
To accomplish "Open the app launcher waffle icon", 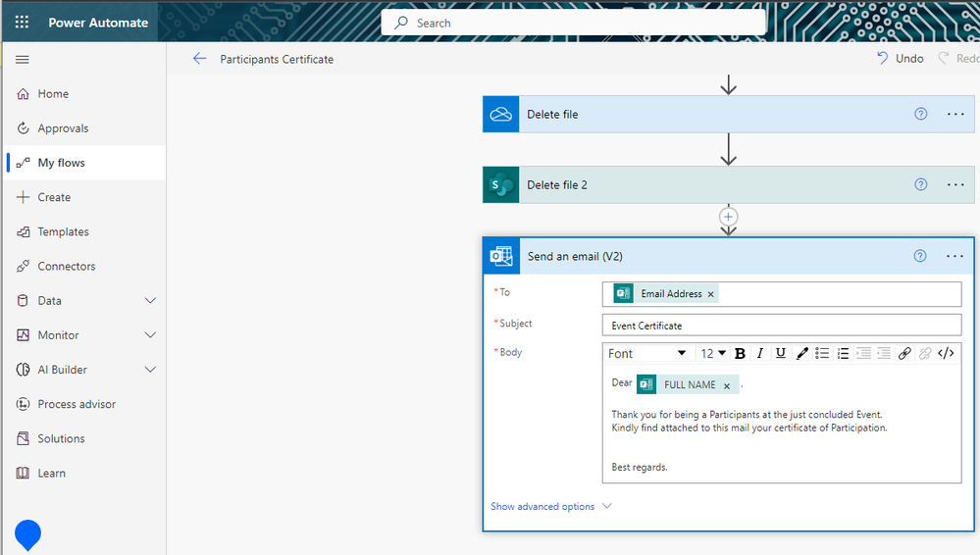I will 22,23.
